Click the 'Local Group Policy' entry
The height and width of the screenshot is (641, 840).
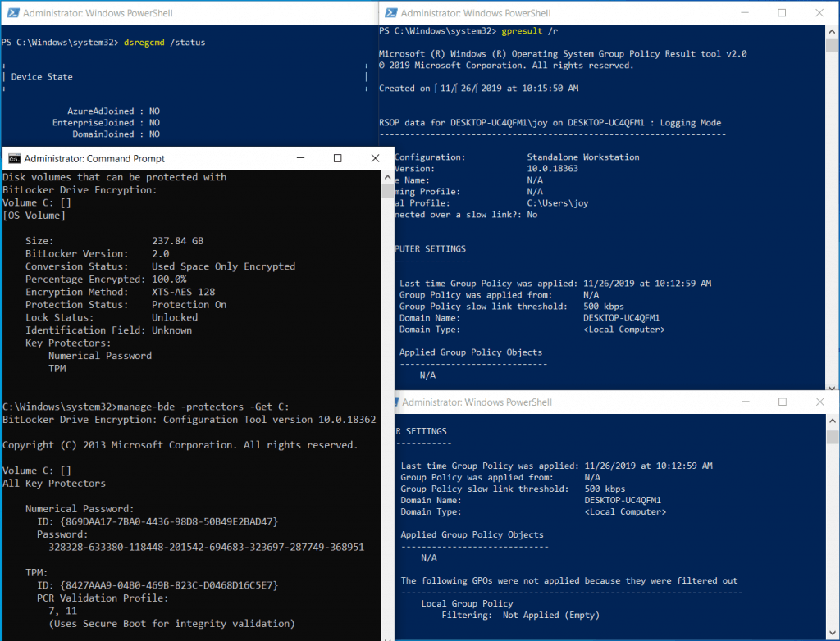click(x=467, y=603)
